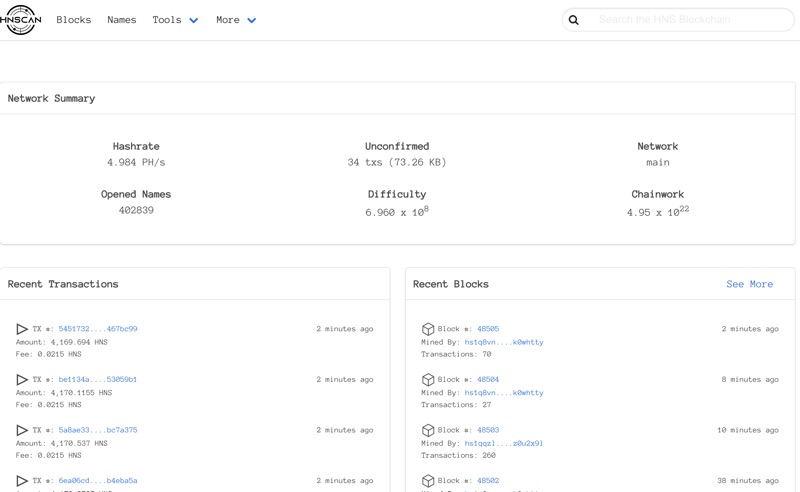Expand the Tools dropdown menu
800x492 pixels.
point(175,20)
